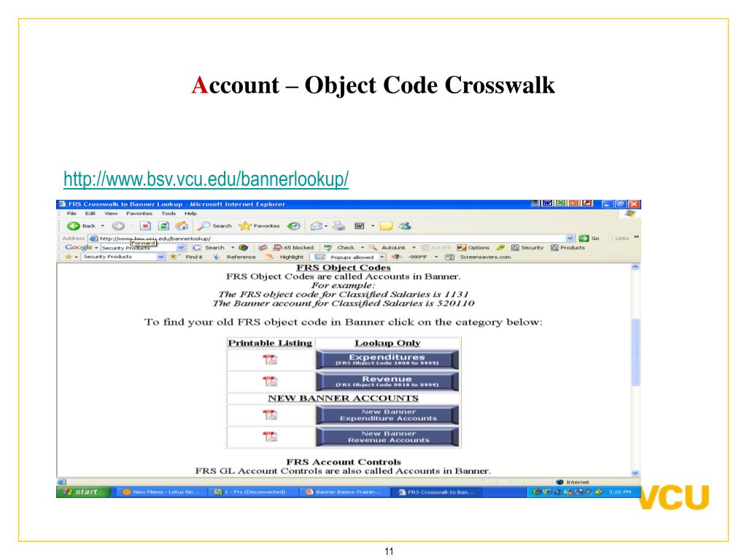Open the History icon
This screenshot has height=560, width=747.
tap(294, 226)
